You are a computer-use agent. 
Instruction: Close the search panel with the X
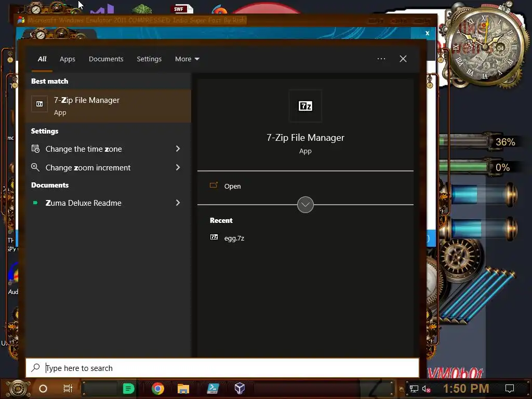point(403,59)
